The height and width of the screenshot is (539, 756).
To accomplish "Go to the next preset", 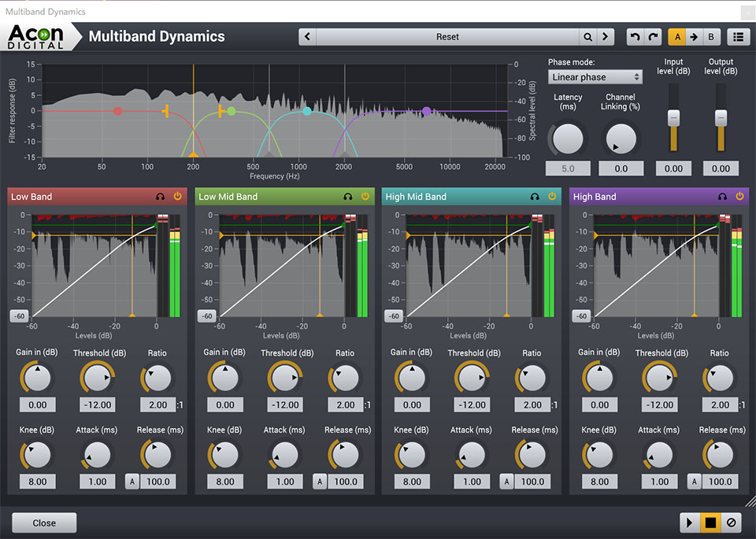I will point(605,37).
